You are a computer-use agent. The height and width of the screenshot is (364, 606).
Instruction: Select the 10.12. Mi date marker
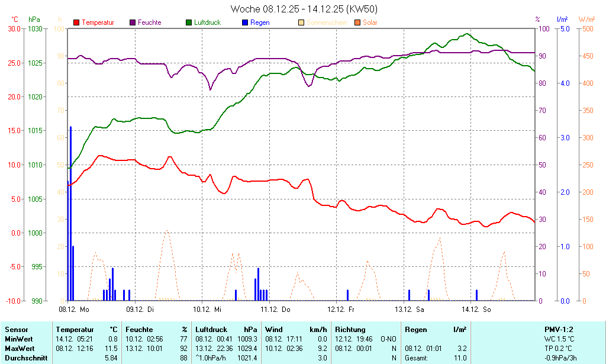[x=207, y=309]
